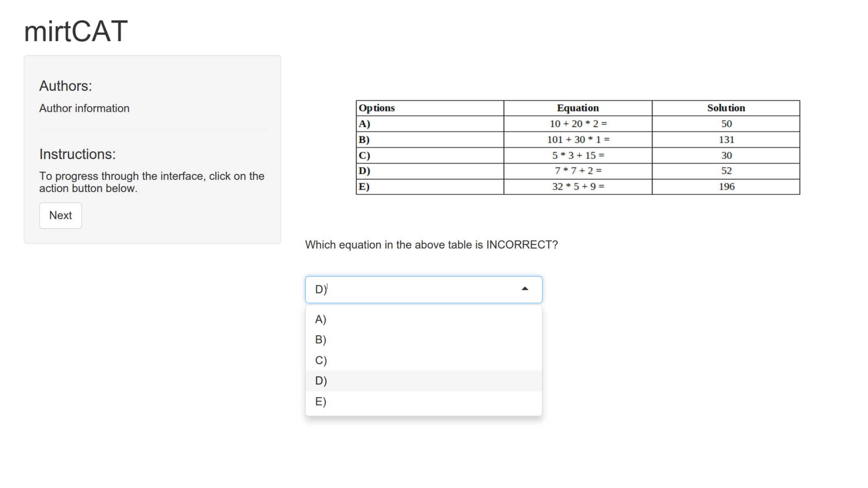Click the Equation column header

coord(578,108)
